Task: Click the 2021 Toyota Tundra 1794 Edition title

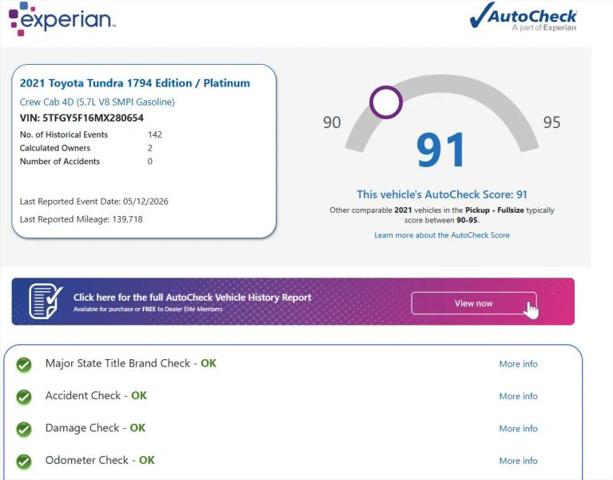Action: pyautogui.click(x=135, y=83)
